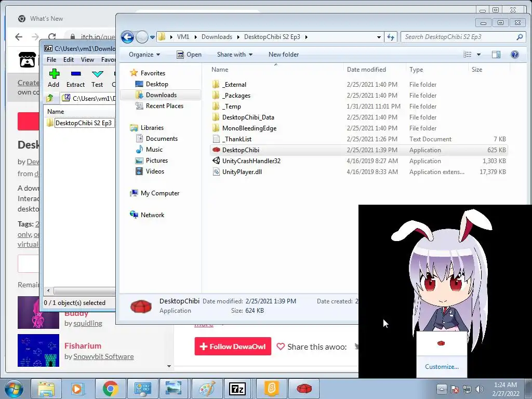Select the MonoBleedingEdge folder
Viewport: 532px width, 399px height.
click(358, 128)
